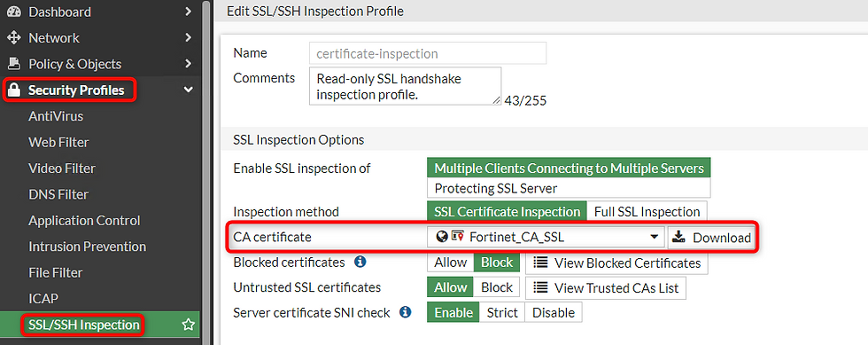
Task: Click View Trusted CAs List button
Action: coord(606,287)
